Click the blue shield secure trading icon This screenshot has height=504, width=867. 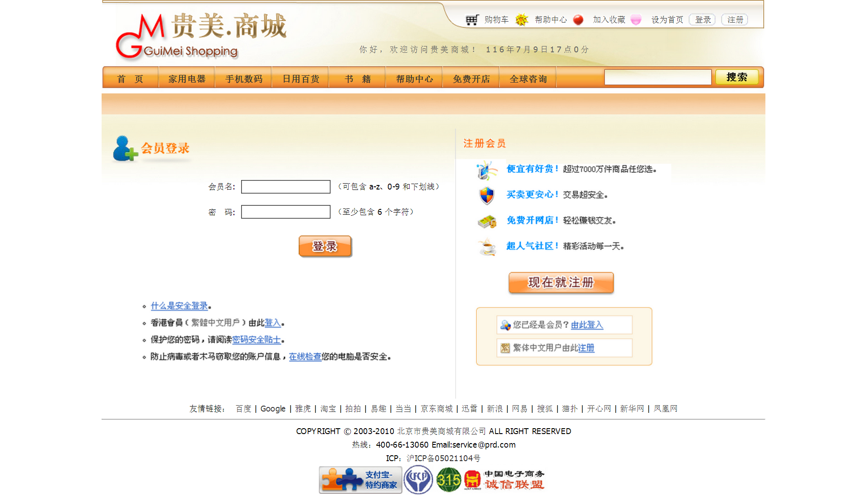point(486,195)
